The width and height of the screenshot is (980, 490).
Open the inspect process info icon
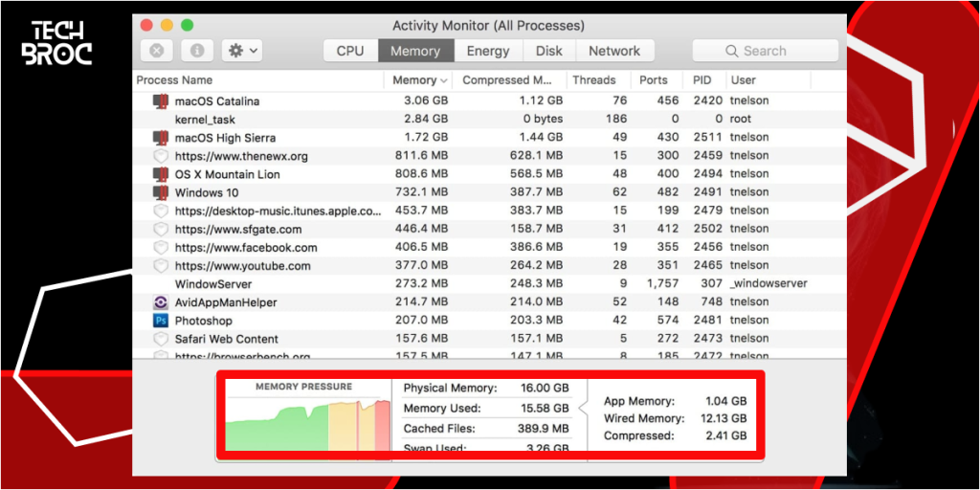tap(197, 52)
